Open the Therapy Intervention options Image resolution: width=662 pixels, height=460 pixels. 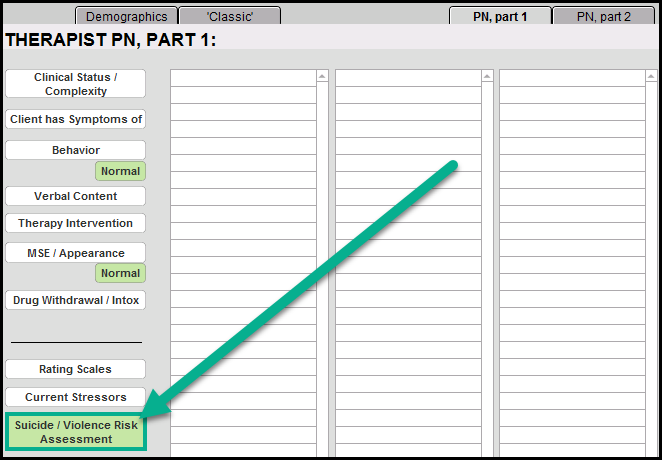(76, 223)
